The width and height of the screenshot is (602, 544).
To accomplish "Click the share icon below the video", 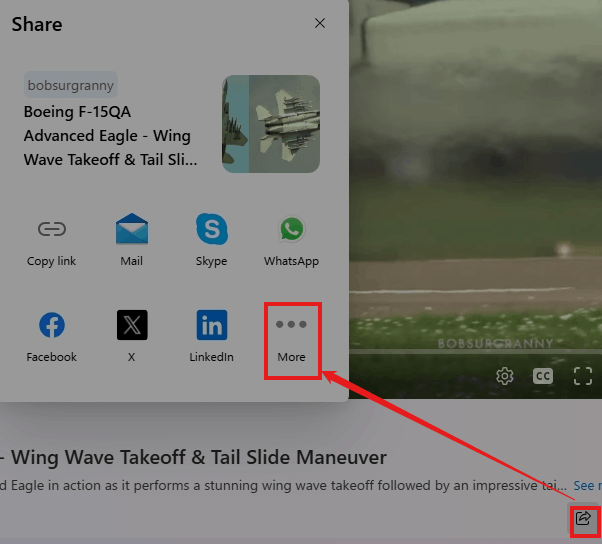I will tap(583, 519).
